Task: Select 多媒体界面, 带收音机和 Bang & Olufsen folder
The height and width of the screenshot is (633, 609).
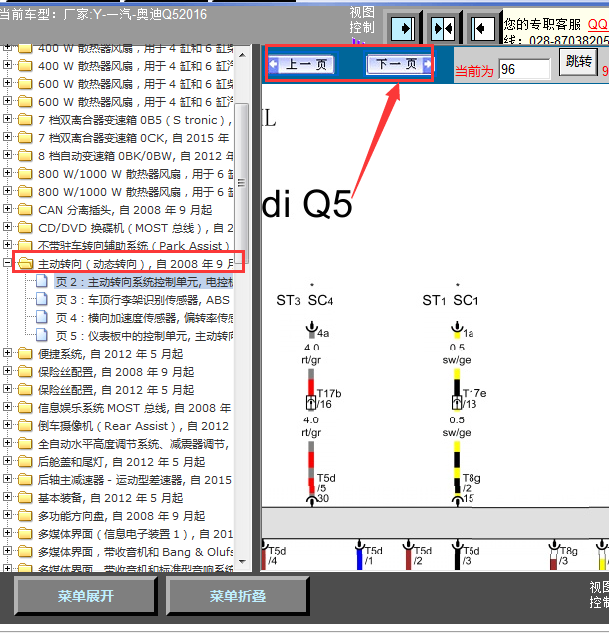Action: click(135, 552)
